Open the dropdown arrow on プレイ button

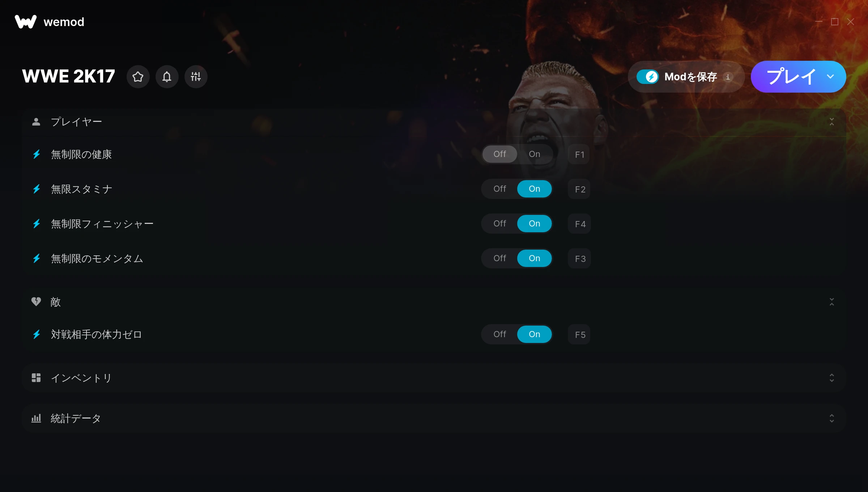tap(830, 77)
